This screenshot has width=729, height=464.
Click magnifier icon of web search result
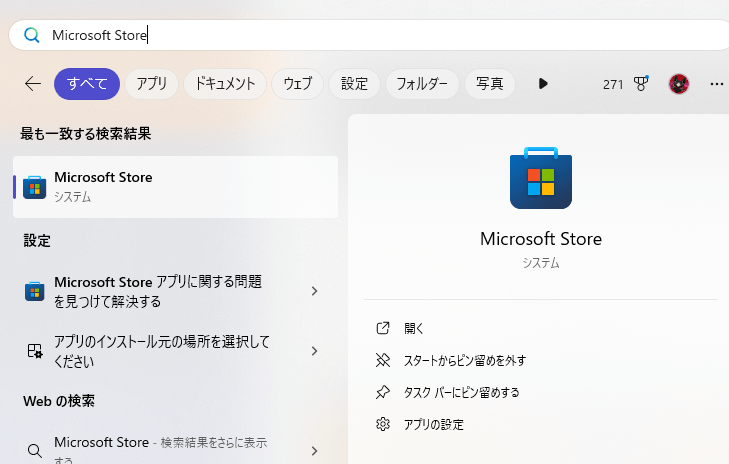pyautogui.click(x=35, y=451)
